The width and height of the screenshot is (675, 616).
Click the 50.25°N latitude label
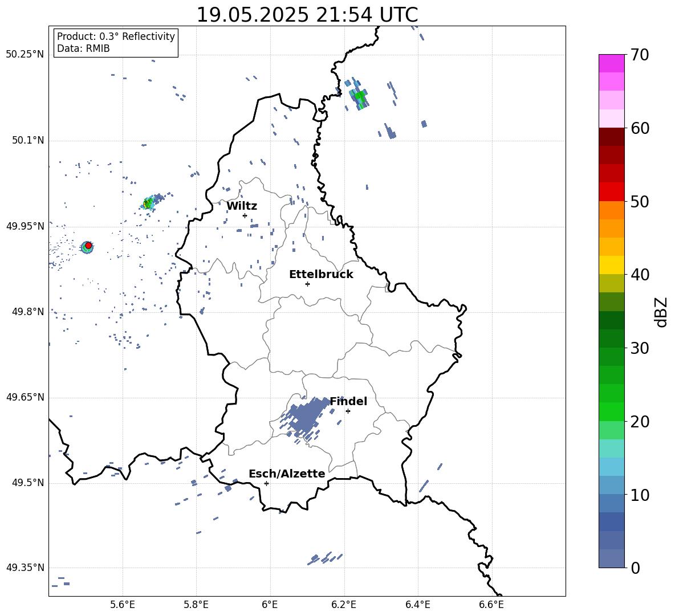pyautogui.click(x=25, y=55)
